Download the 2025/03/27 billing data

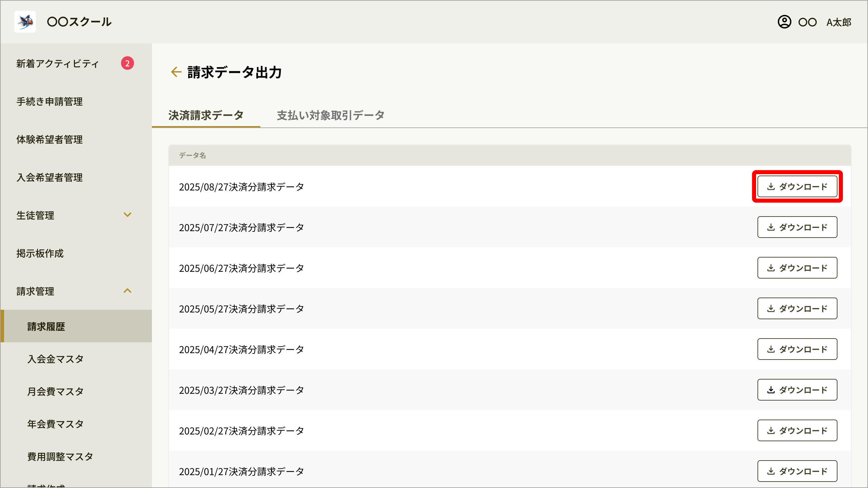[x=797, y=390]
